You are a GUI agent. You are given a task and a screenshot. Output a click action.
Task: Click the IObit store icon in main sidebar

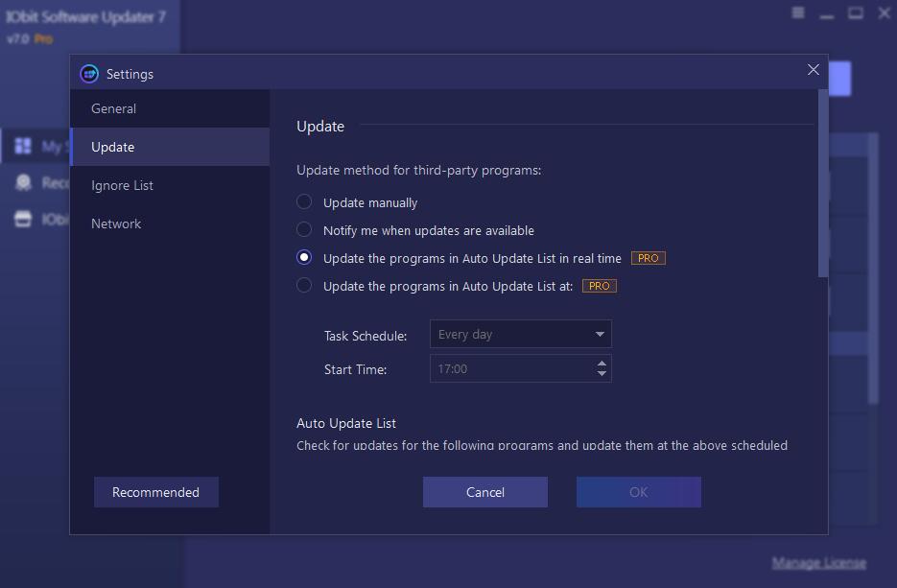[23, 219]
